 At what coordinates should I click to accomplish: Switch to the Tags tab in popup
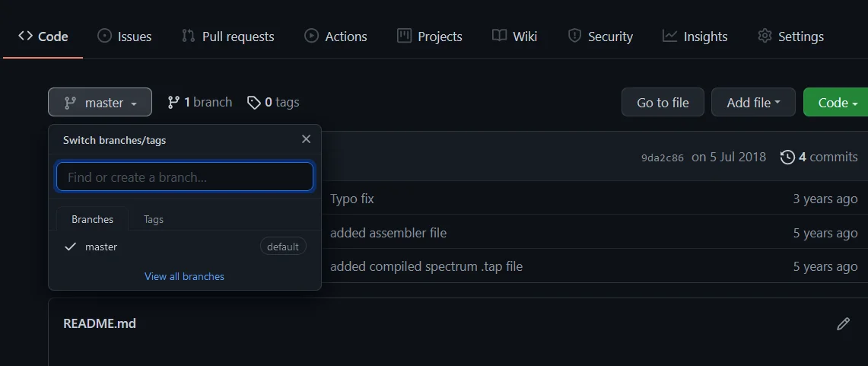coord(154,219)
